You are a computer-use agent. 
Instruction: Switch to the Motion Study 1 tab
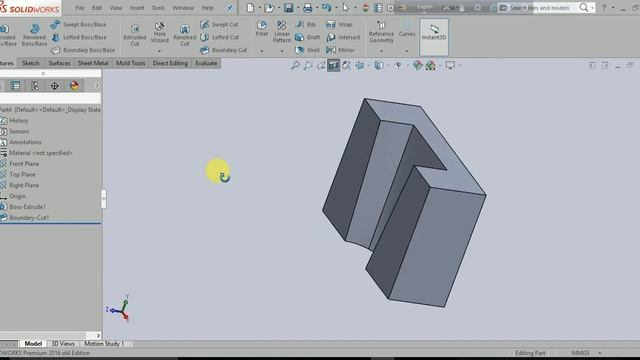pos(104,344)
